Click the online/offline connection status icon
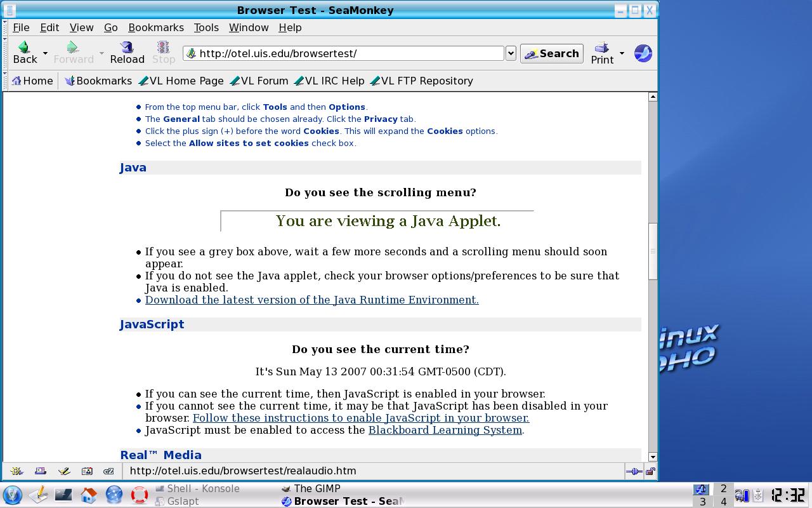This screenshot has width=812, height=508. coord(634,471)
